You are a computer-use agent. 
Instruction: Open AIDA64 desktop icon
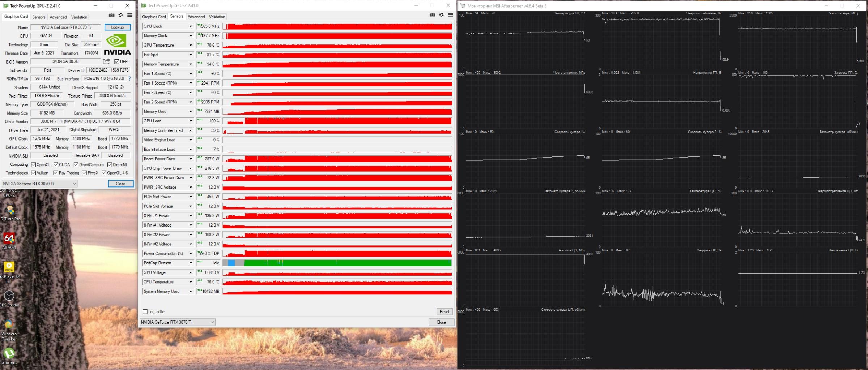pyautogui.click(x=9, y=241)
